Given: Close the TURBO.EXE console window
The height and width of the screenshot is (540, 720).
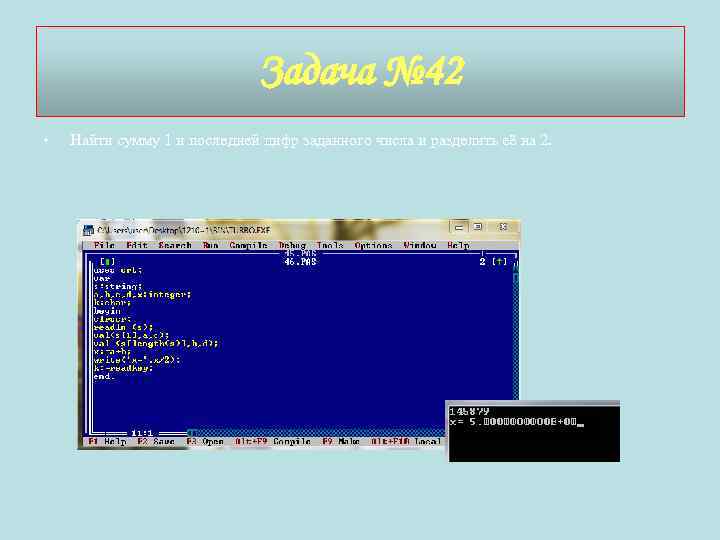Looking at the screenshot, I should [x=503, y=227].
